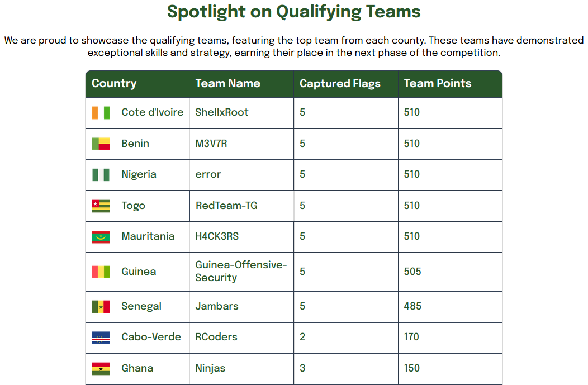Click the Spotlight on Qualifying Teams heading
Viewport: 588px width, 385px height.
pos(294,12)
